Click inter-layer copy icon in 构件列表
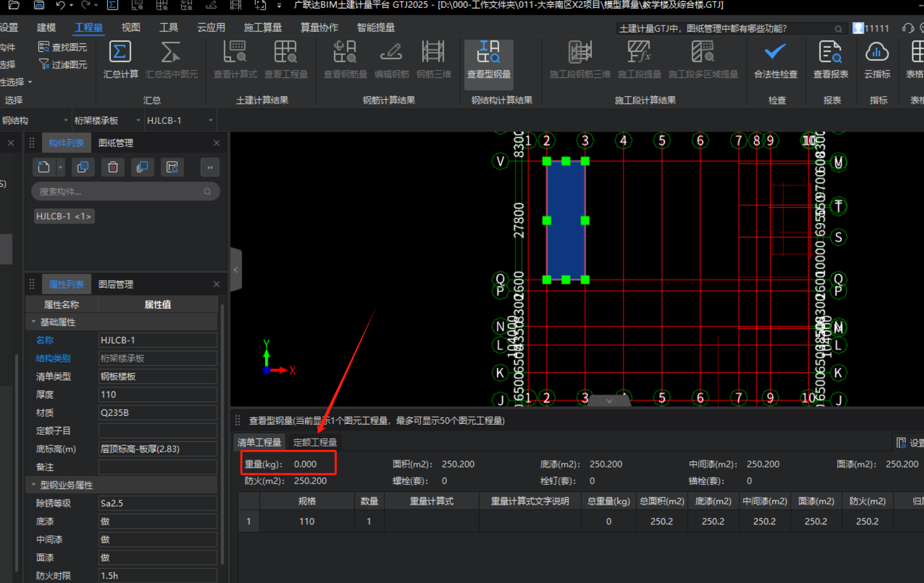924x583 pixels. [142, 167]
